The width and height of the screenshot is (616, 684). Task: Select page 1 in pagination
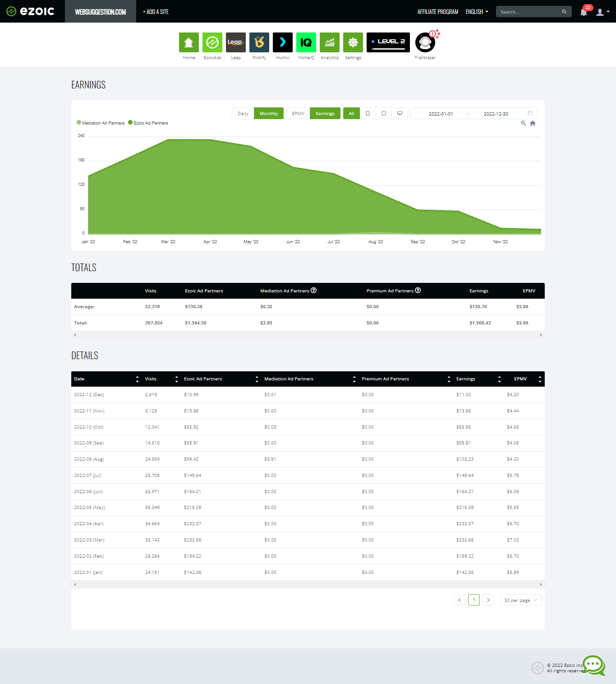[474, 600]
